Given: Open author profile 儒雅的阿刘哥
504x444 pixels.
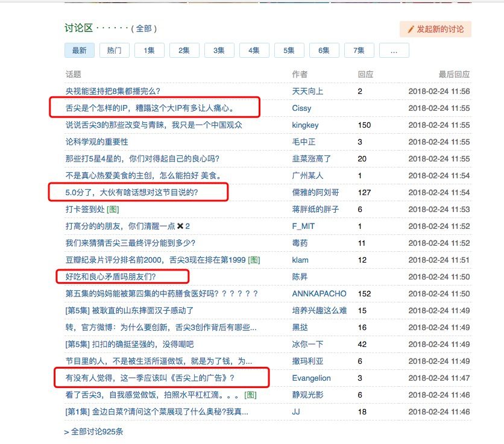Looking at the screenshot, I should click(315, 192).
